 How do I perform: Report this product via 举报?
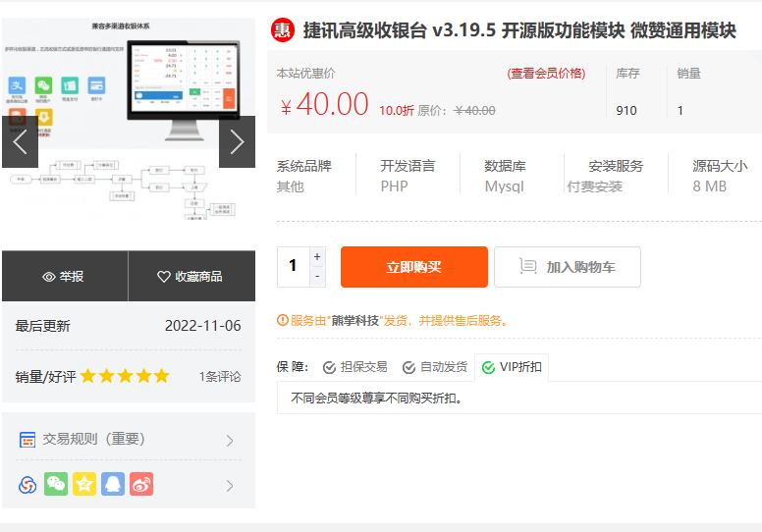(x=65, y=277)
